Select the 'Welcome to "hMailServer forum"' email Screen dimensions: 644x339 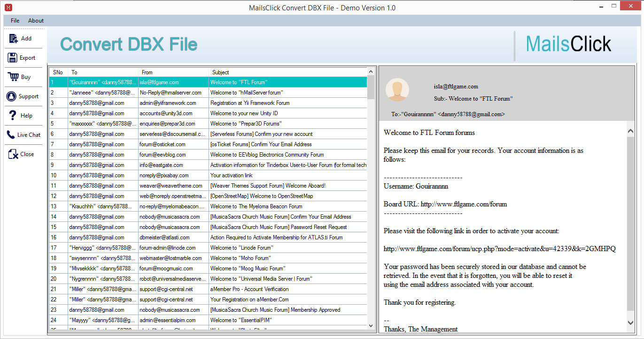coord(208,93)
